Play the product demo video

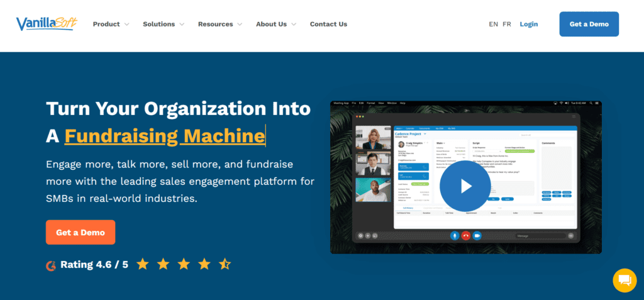465,186
